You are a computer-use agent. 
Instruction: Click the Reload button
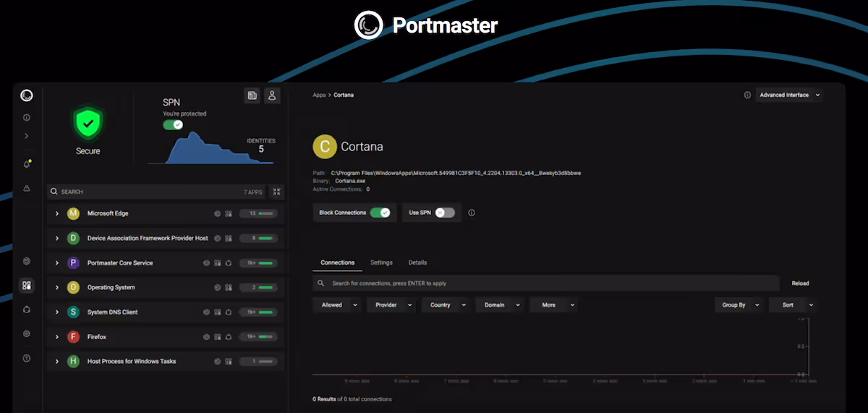pyautogui.click(x=800, y=284)
